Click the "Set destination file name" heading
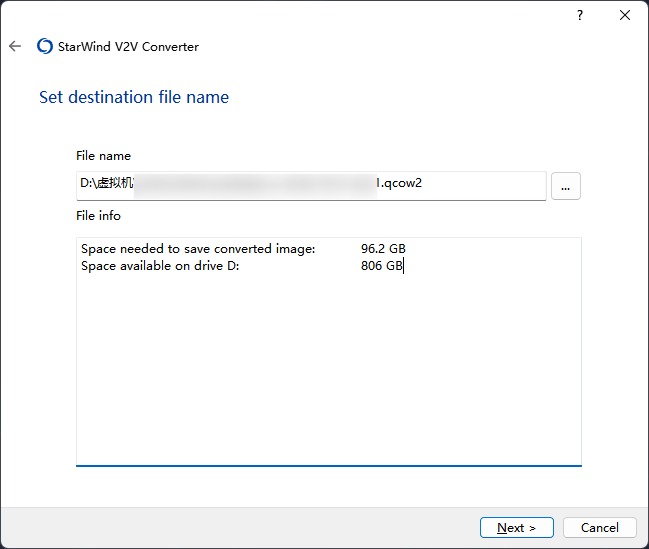 tap(134, 97)
